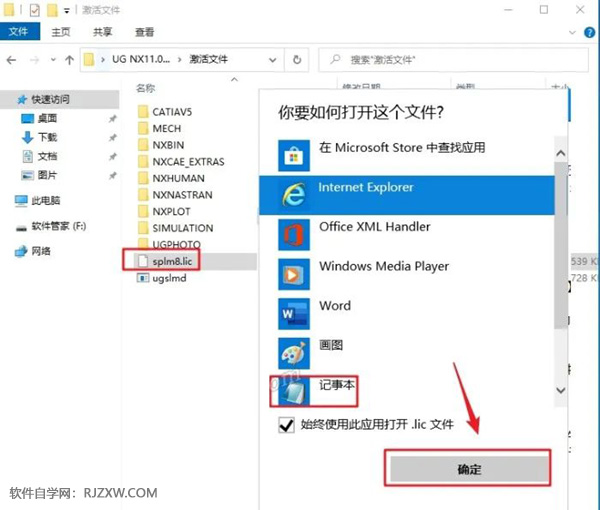This screenshot has width=600, height=510.
Task: Expand the ribbon with the chevron
Action: point(572,33)
